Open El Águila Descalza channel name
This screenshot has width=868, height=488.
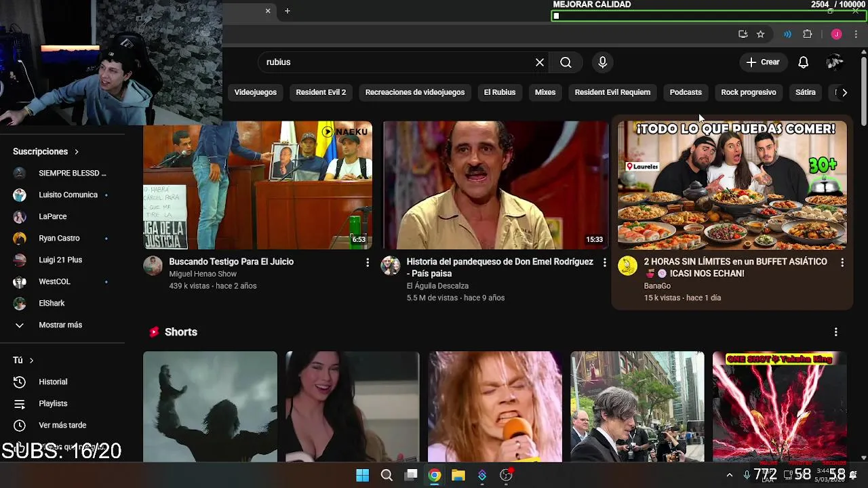coord(437,286)
